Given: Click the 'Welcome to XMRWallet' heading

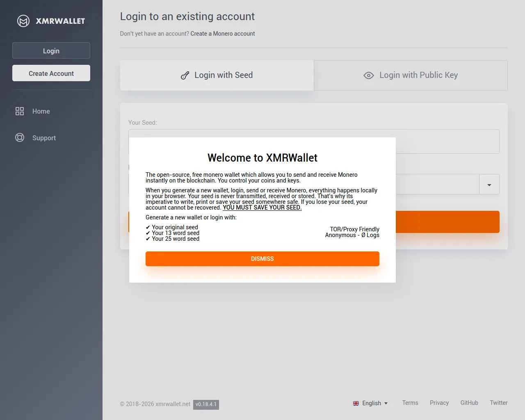Looking at the screenshot, I should tap(262, 158).
